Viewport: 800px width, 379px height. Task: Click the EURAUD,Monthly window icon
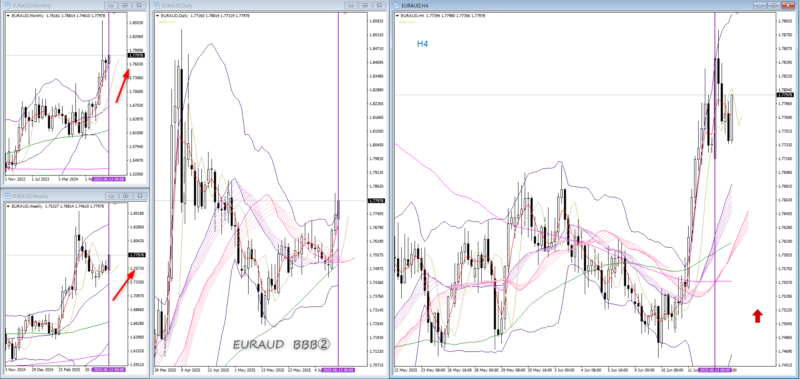(7, 5)
